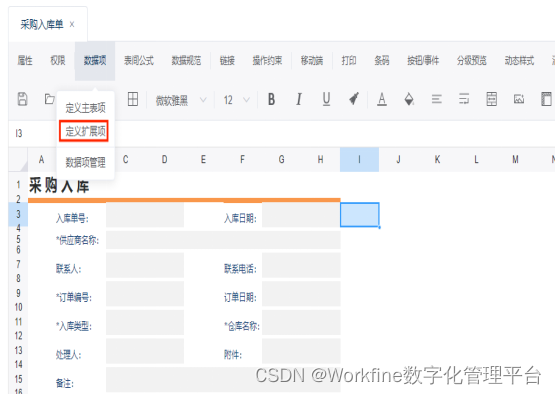Open the 权限 menu tab
This screenshot has height=394, width=556.
pos(58,61)
